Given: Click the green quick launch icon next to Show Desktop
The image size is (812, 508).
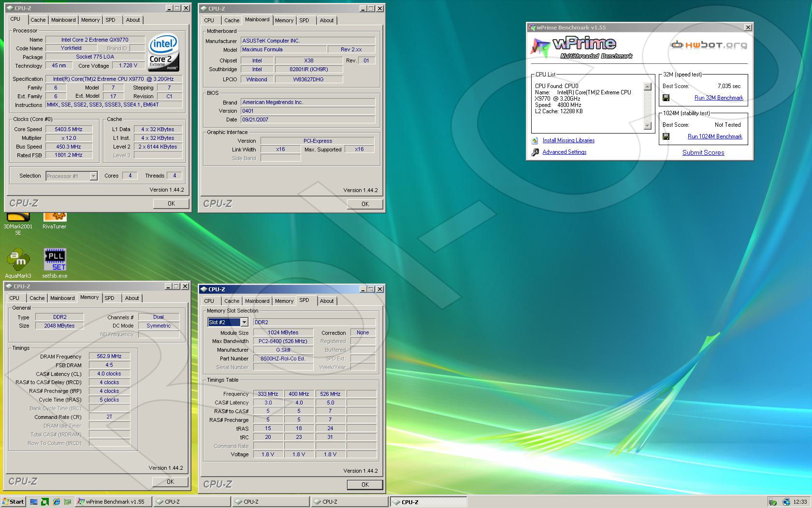Looking at the screenshot, I should 45,502.
